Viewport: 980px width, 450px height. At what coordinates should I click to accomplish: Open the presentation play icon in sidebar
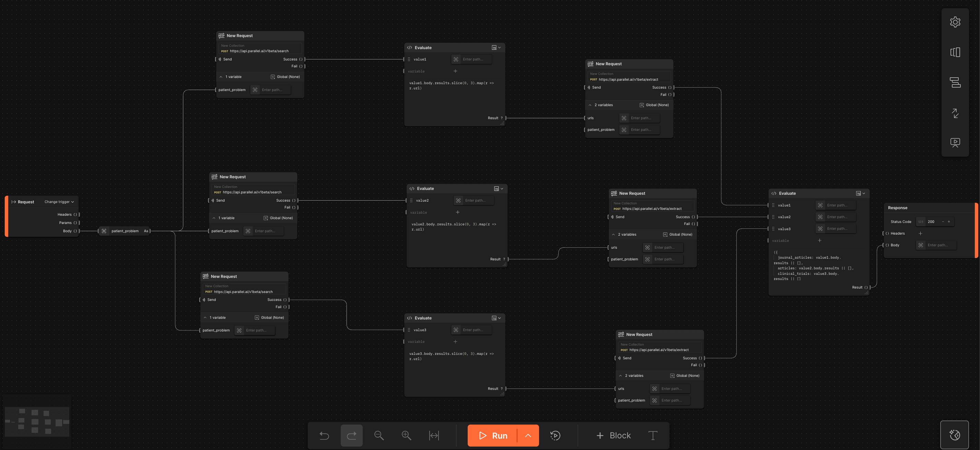tap(955, 143)
